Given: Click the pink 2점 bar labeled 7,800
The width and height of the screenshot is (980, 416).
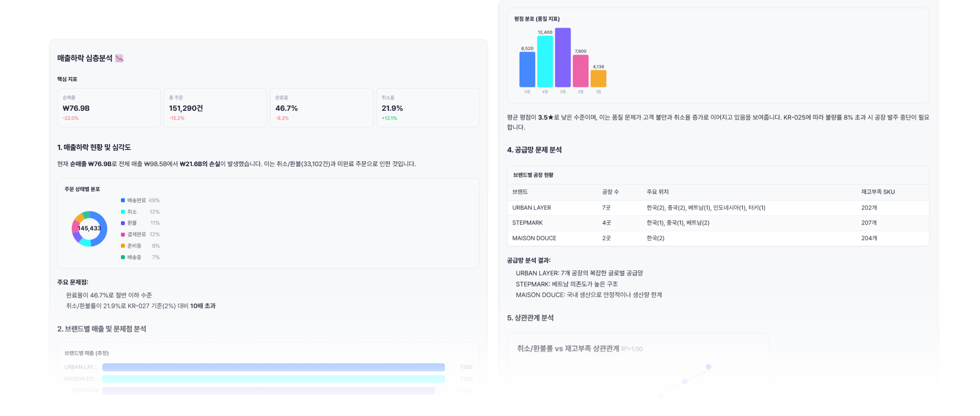Looking at the screenshot, I should click(x=580, y=71).
